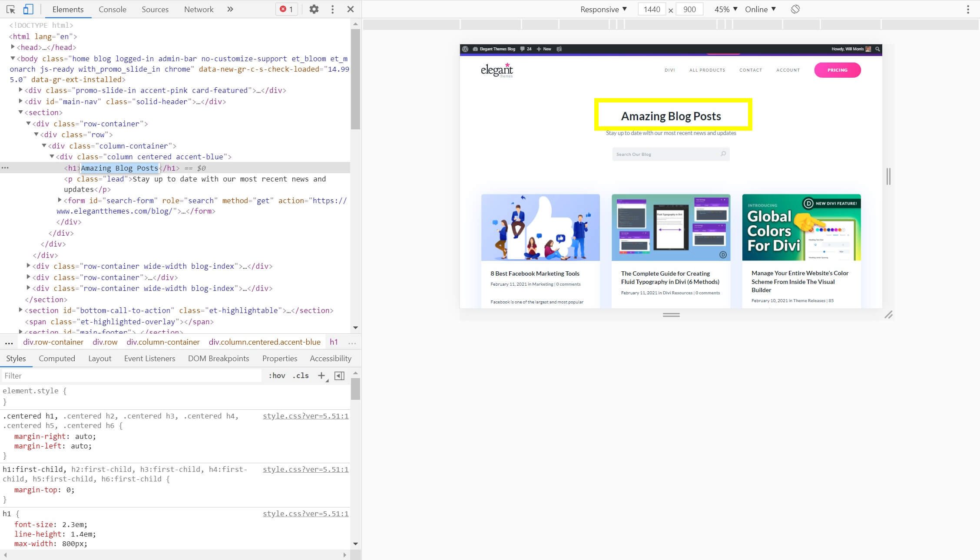
Task: Toggle the device toolbar off
Action: click(x=29, y=9)
